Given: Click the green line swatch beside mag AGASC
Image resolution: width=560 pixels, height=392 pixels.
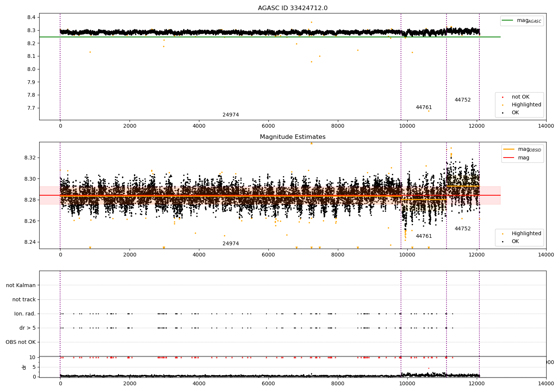Looking at the screenshot, I should point(508,21).
